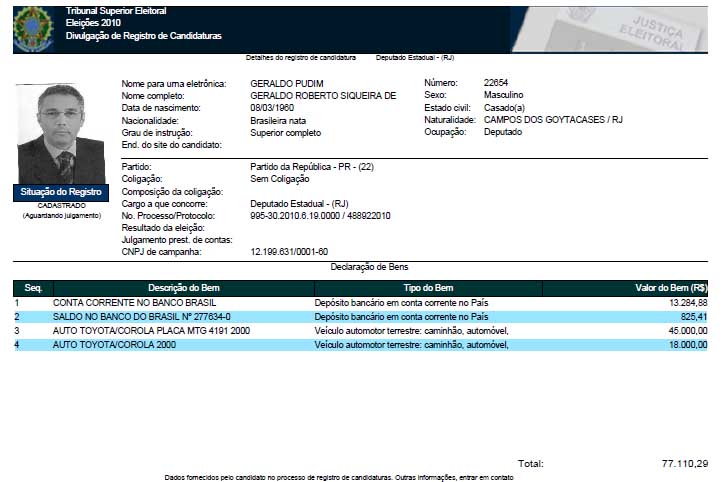The width and height of the screenshot is (724, 482).
Task: Click the name GERALDO PUDIM
Action: [x=287, y=84]
